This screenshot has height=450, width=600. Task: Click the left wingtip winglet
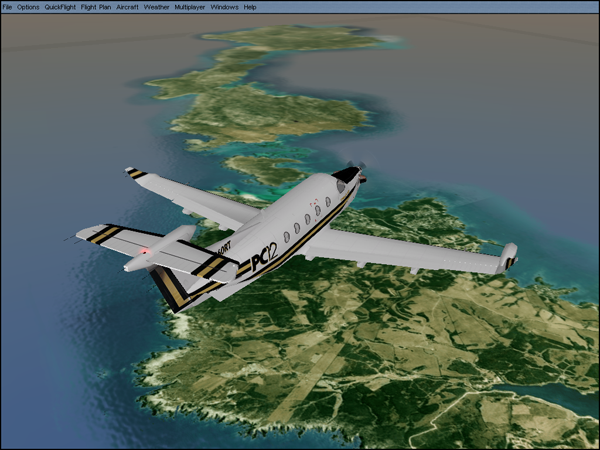(134, 174)
